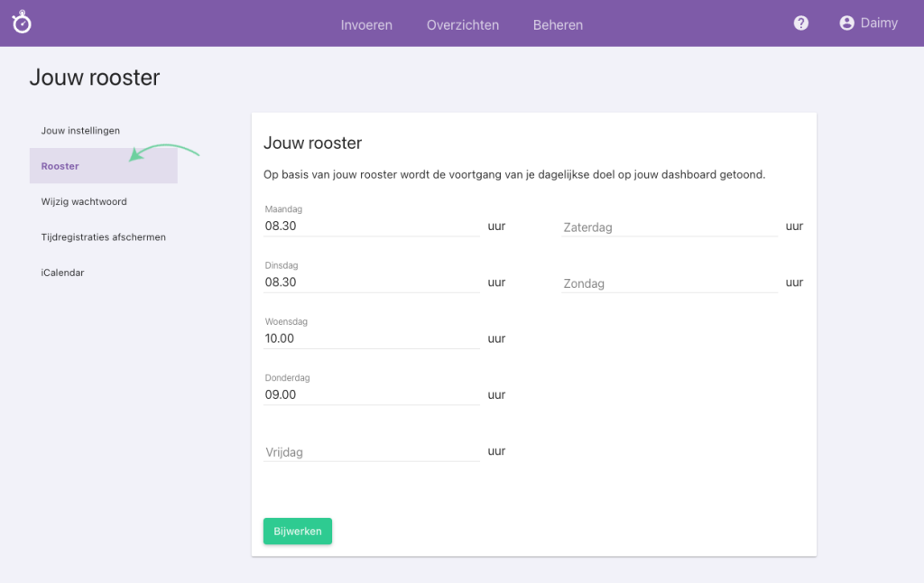Select Rooster in the sidebar

pos(60,166)
